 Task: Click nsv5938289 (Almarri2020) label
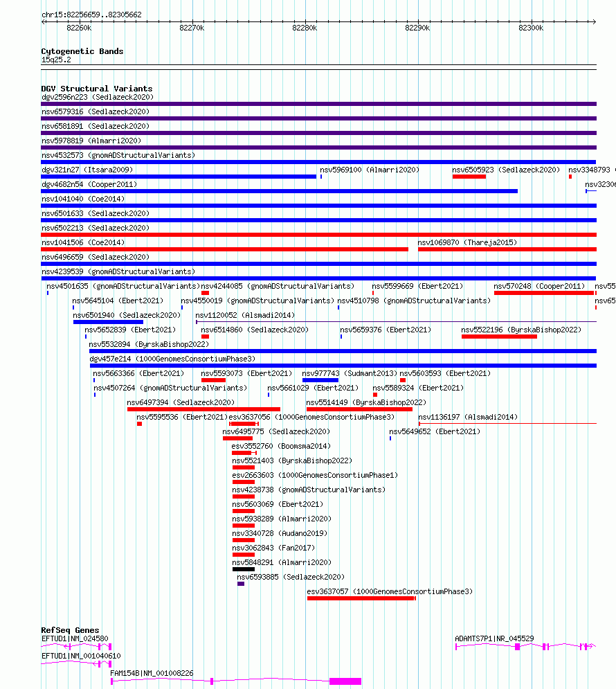(x=282, y=519)
